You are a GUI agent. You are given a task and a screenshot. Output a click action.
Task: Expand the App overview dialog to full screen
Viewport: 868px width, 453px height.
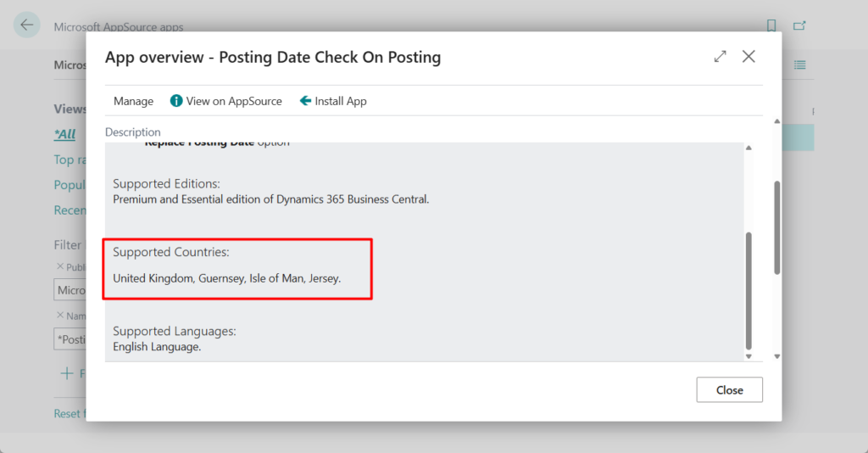[x=720, y=57]
